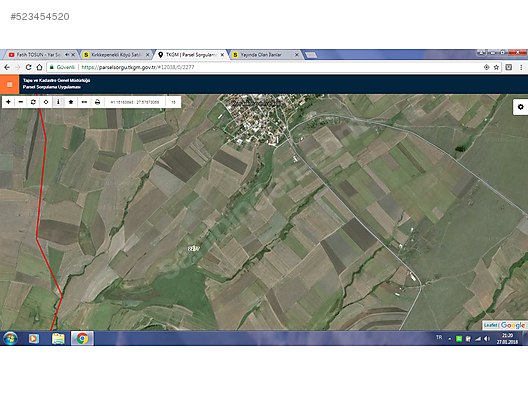Activate the locate position tool
The height and width of the screenshot is (396, 528).
click(x=46, y=102)
